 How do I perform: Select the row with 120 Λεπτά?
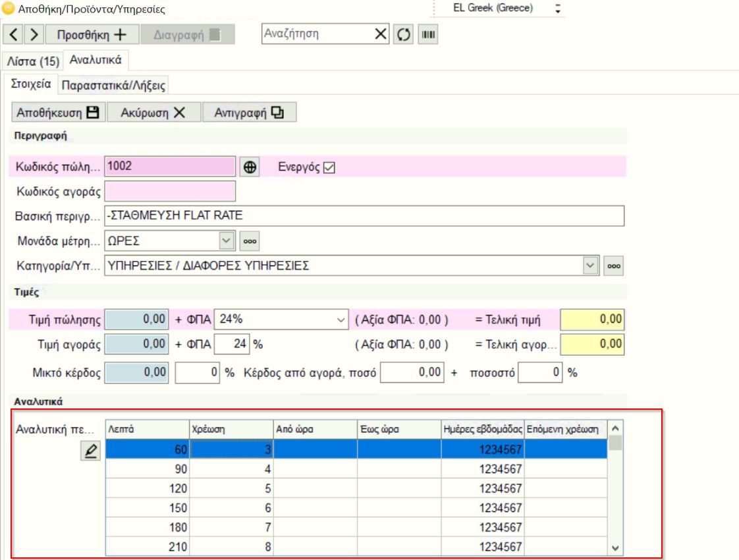(356, 488)
